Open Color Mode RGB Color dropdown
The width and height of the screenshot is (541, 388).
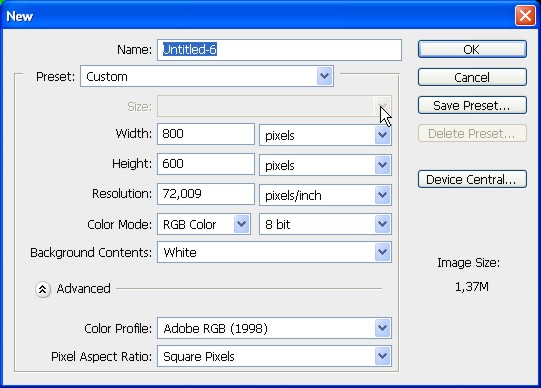pos(204,224)
